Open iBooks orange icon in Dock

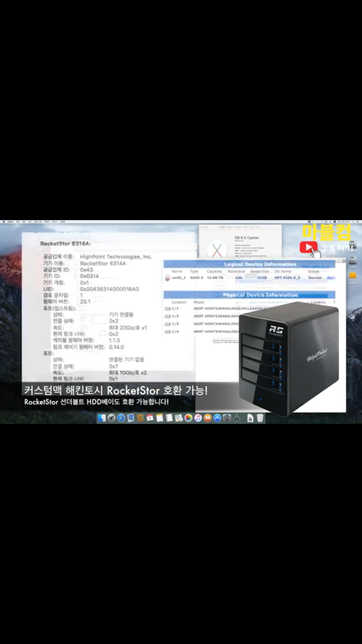[x=208, y=418]
